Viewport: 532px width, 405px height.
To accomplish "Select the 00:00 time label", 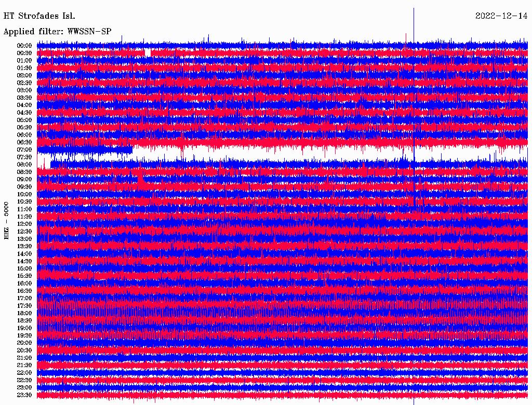I will point(24,46).
